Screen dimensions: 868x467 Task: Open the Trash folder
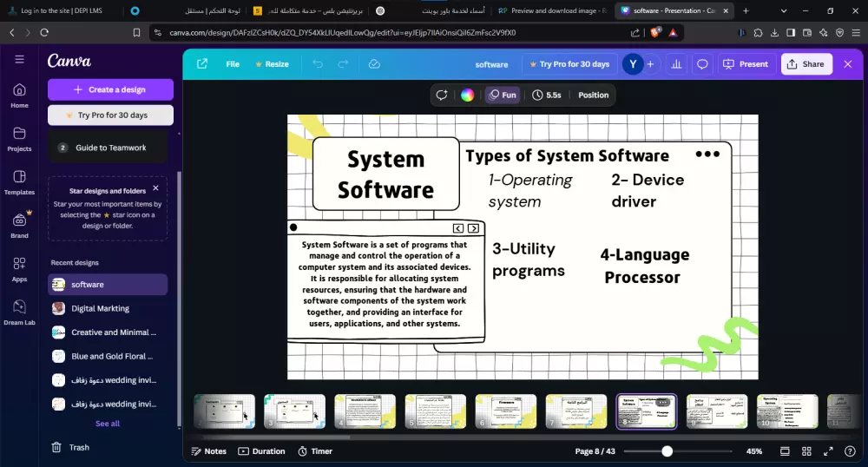tap(70, 447)
